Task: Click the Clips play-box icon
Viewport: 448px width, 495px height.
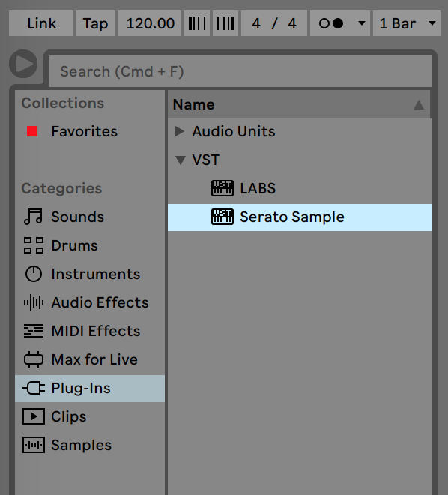Action: [34, 416]
